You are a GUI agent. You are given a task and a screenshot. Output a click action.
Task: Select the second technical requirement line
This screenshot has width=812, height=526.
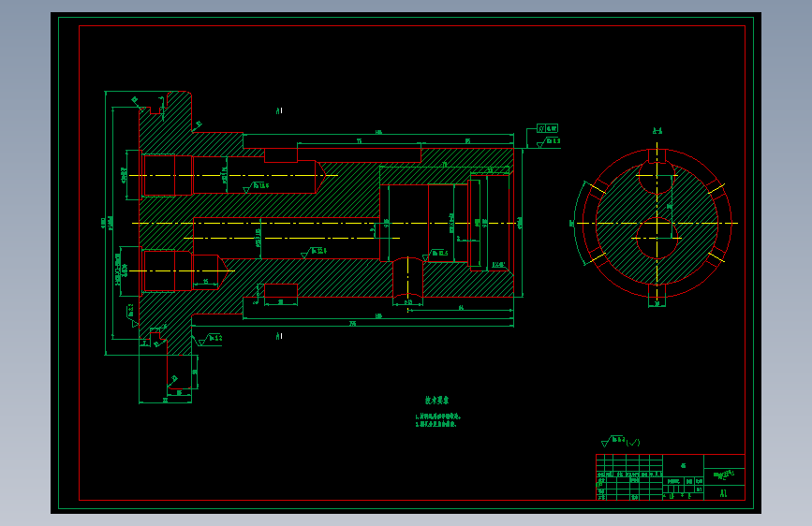point(436,424)
